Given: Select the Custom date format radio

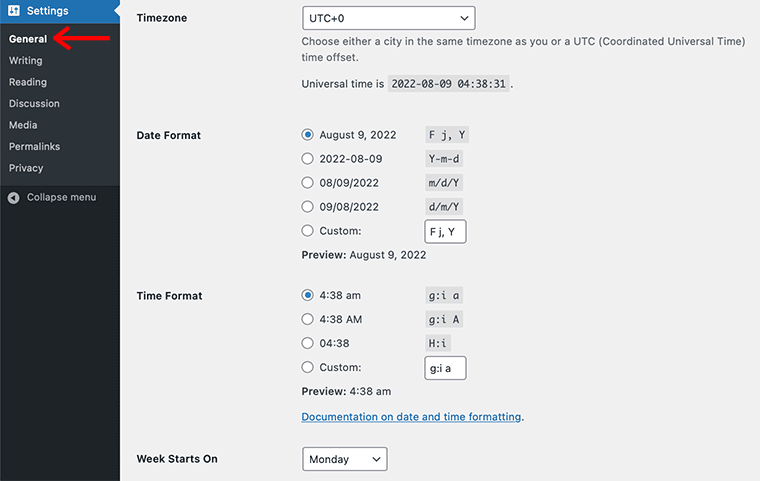Looking at the screenshot, I should tap(307, 230).
